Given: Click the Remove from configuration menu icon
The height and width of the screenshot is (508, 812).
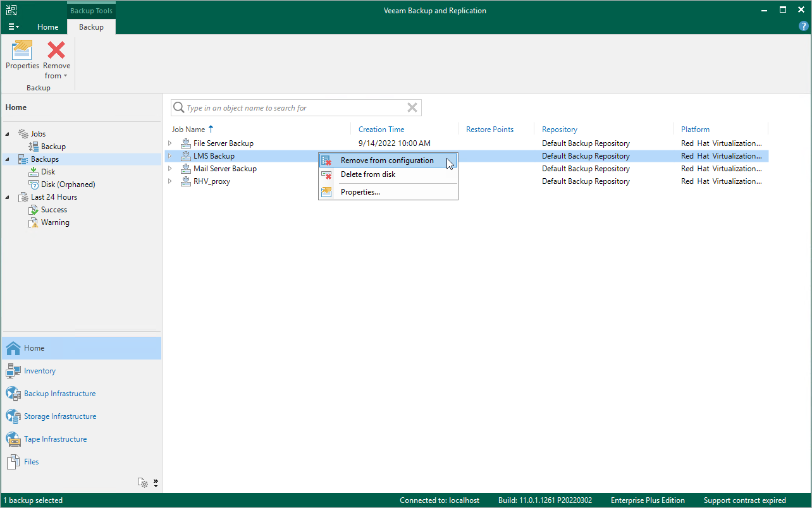Looking at the screenshot, I should coord(326,160).
